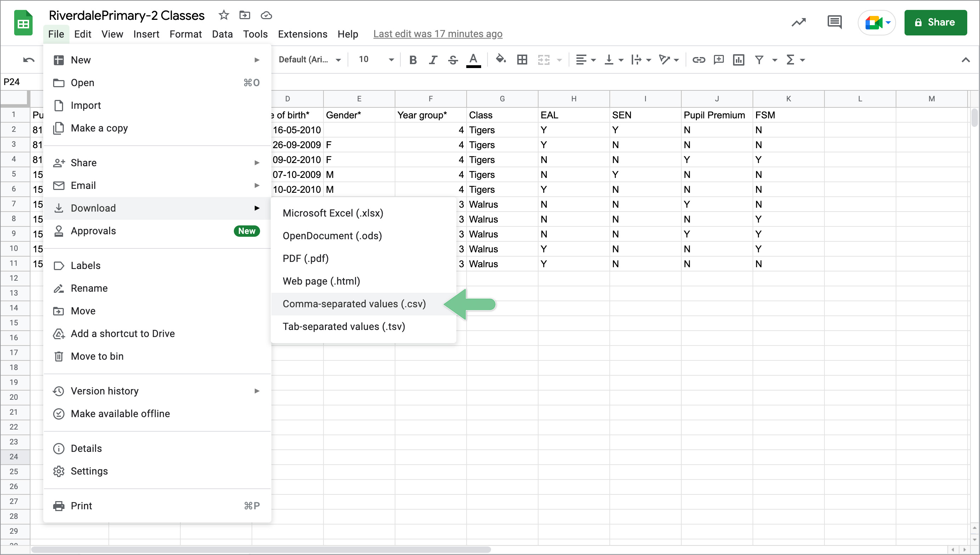980x555 pixels.
Task: Toggle strikethrough formatting
Action: click(x=453, y=60)
